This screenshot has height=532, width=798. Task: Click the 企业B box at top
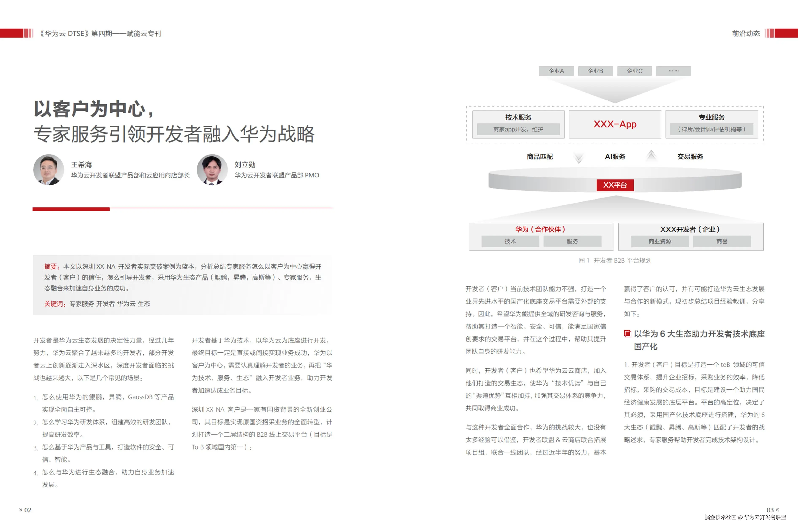click(x=595, y=71)
